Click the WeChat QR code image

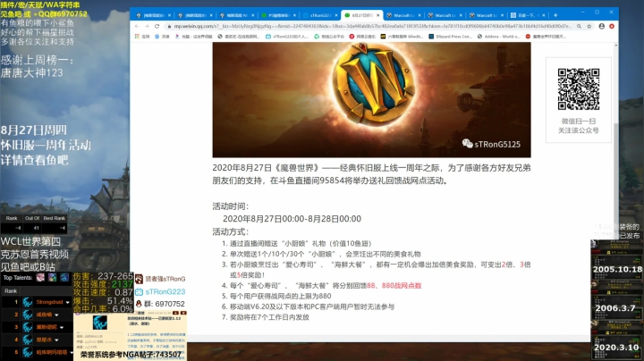[x=579, y=89]
